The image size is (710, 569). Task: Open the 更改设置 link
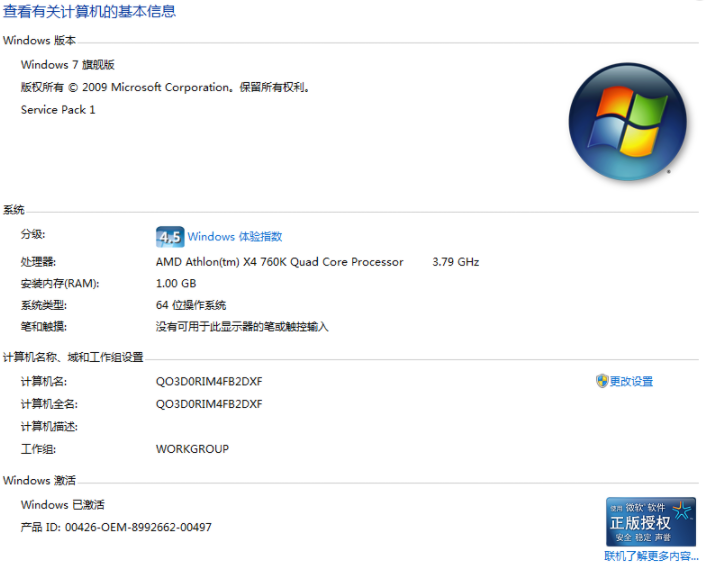(x=631, y=381)
